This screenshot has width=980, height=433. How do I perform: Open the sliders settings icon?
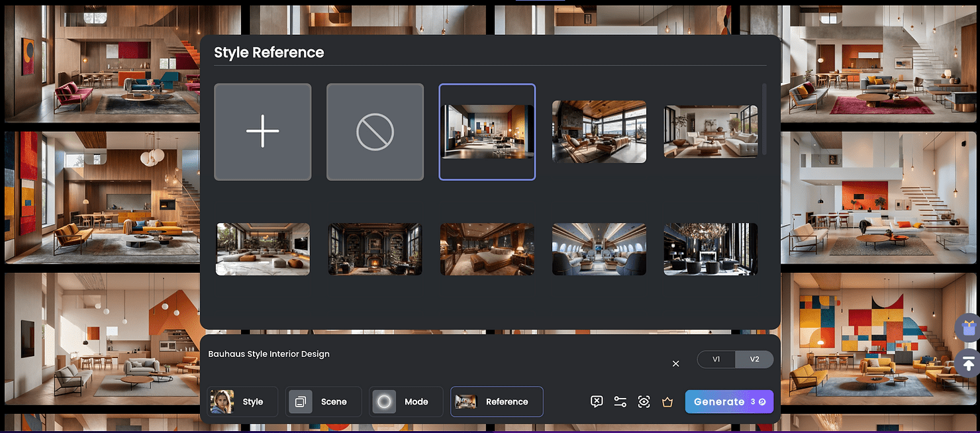click(x=620, y=402)
